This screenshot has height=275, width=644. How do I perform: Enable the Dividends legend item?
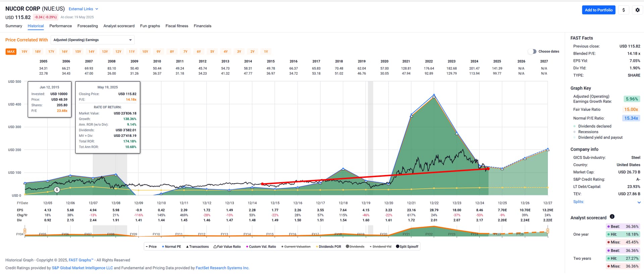click(355, 246)
